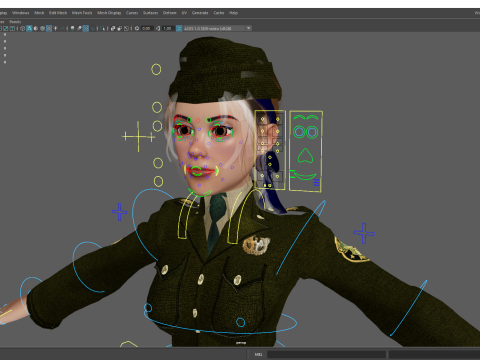
Task: Open the ACES view transform dropdown
Action: tap(217, 28)
